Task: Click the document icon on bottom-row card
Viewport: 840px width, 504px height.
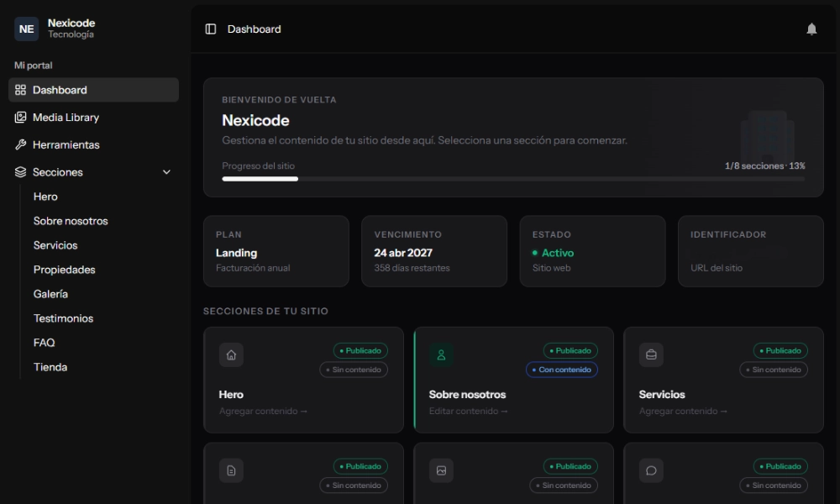Action: point(232,470)
